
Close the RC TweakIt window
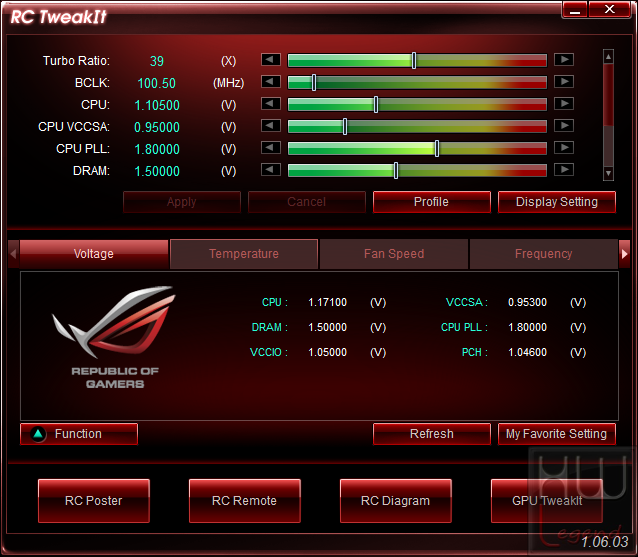point(609,9)
